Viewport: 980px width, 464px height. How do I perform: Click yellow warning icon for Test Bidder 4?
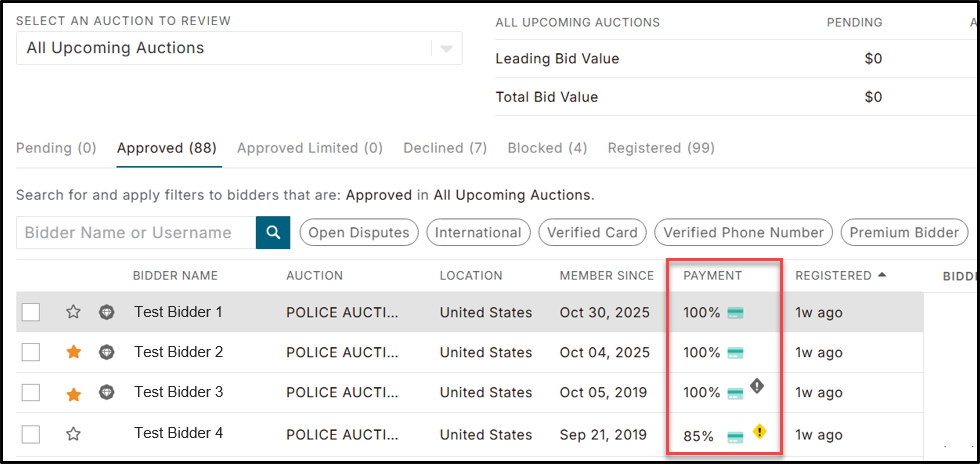(759, 431)
